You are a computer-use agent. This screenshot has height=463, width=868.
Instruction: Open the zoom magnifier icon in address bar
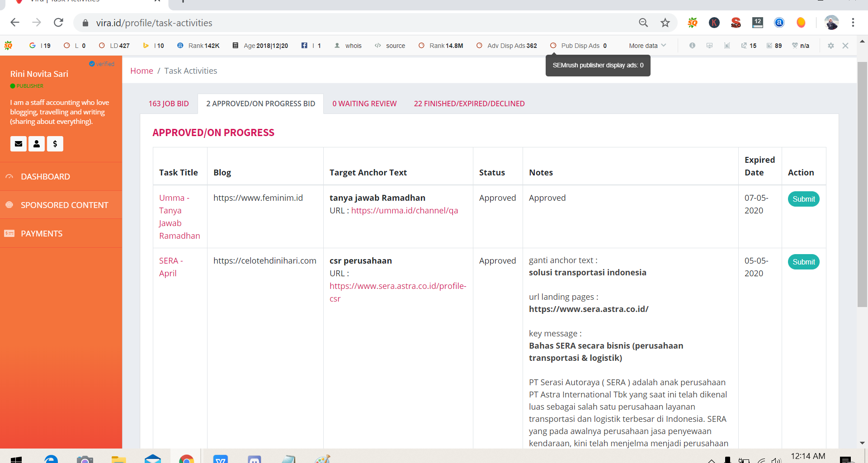point(643,23)
